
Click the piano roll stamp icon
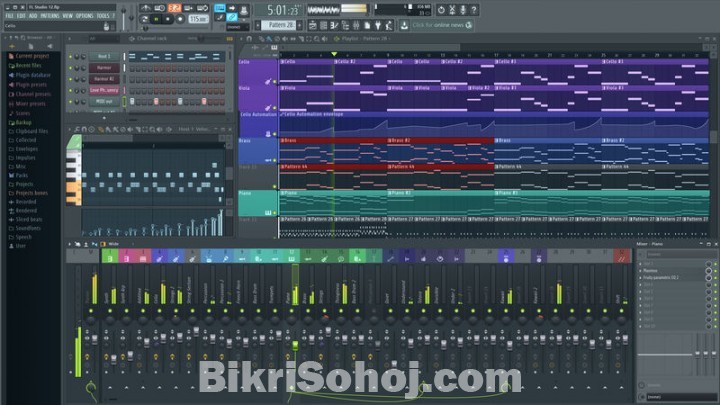pyautogui.click(x=91, y=129)
